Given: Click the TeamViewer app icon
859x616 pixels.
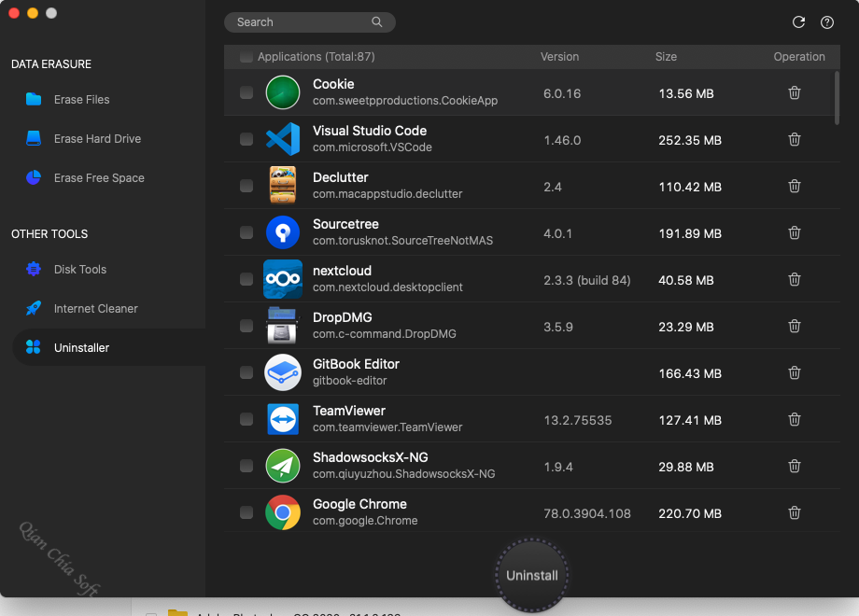Looking at the screenshot, I should tap(283, 419).
